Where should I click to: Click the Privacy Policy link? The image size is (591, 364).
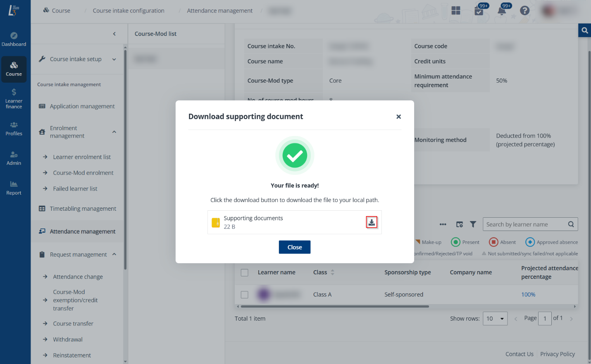point(557,354)
